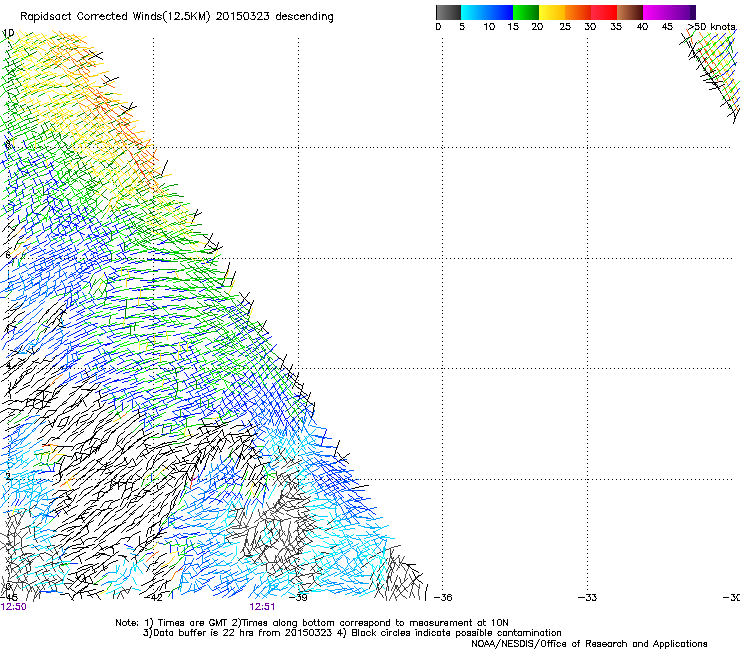Click the red 30-35 knots color segment
740x650 pixels.
click(604, 12)
